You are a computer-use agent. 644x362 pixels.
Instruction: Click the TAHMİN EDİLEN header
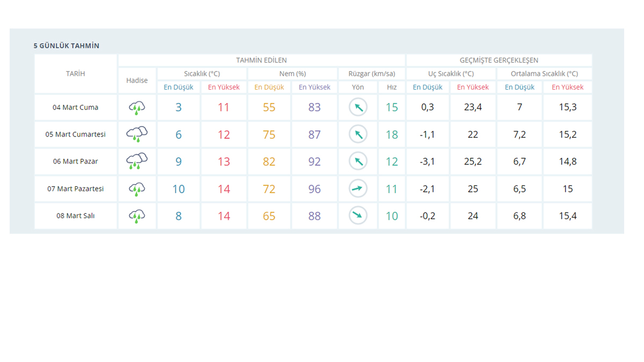(x=261, y=60)
